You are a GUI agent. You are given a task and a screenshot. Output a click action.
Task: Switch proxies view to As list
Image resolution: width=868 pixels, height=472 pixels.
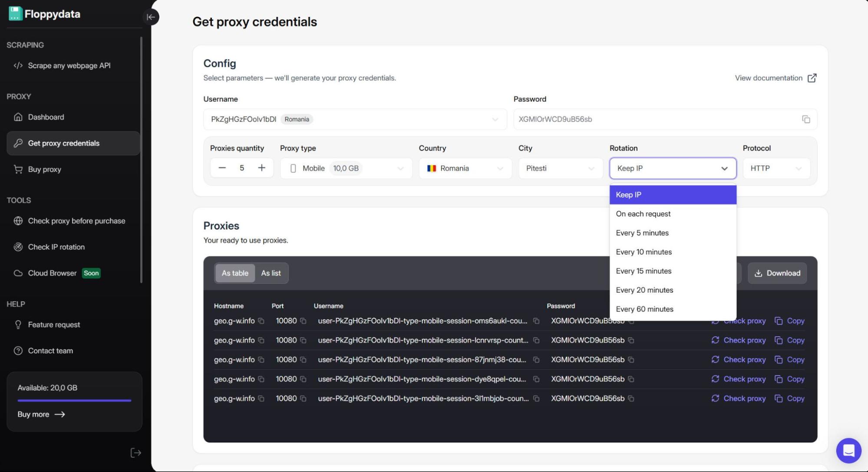[271, 273]
